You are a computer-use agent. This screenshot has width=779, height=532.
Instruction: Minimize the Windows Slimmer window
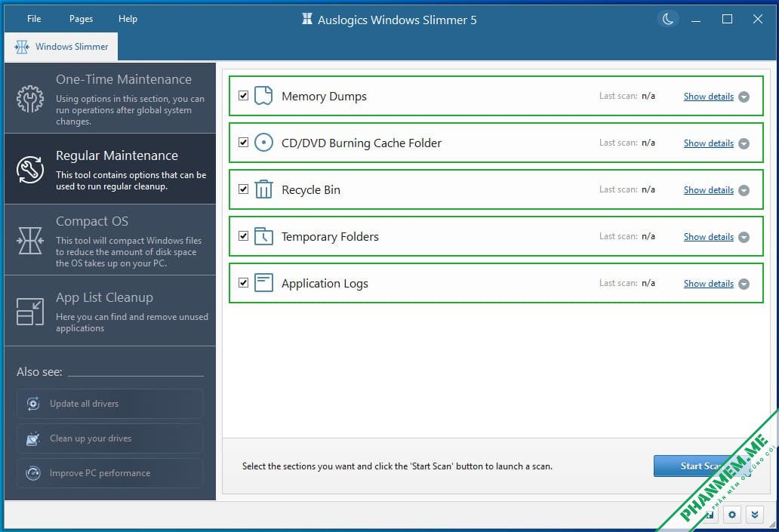696,20
